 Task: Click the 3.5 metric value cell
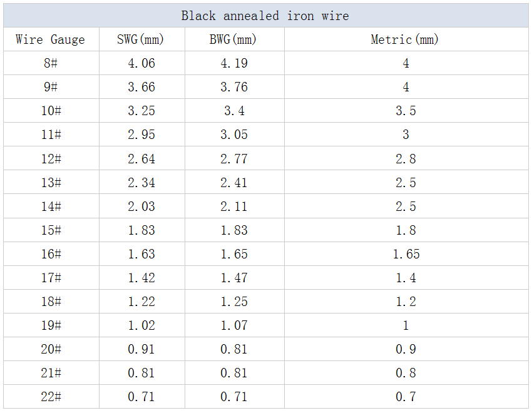[406, 111]
